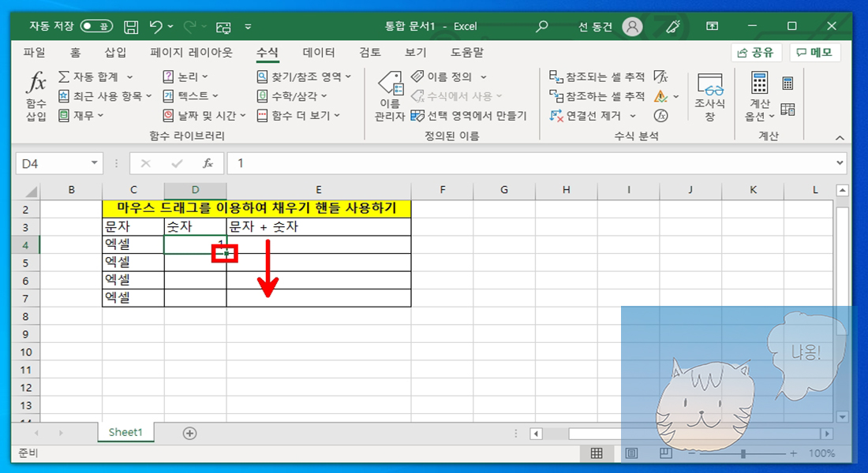The image size is (868, 473).
Task: Open the 이름 관리자 name manager
Action: [x=390, y=96]
